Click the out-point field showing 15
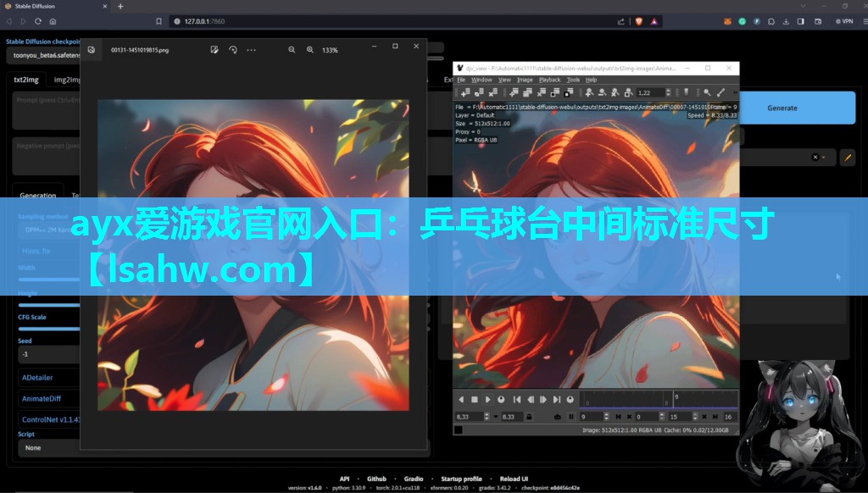 (x=681, y=417)
